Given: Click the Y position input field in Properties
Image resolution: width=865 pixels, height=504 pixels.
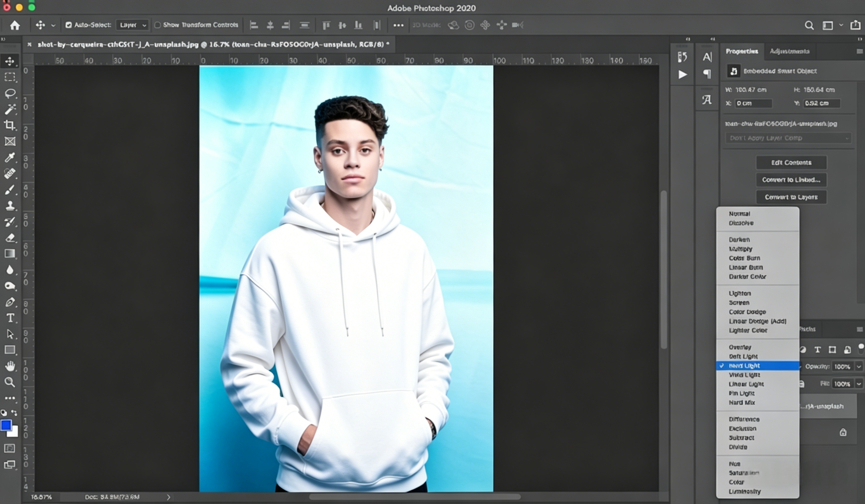Looking at the screenshot, I should pos(821,103).
